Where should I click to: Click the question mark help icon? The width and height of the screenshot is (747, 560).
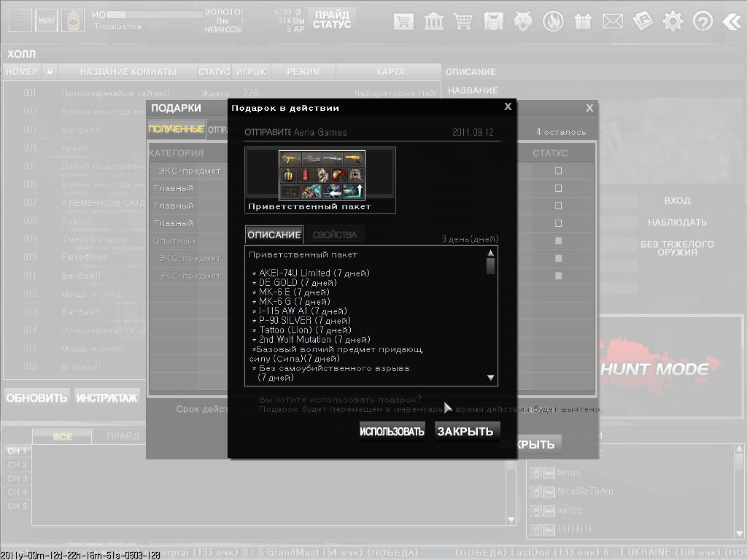click(703, 21)
